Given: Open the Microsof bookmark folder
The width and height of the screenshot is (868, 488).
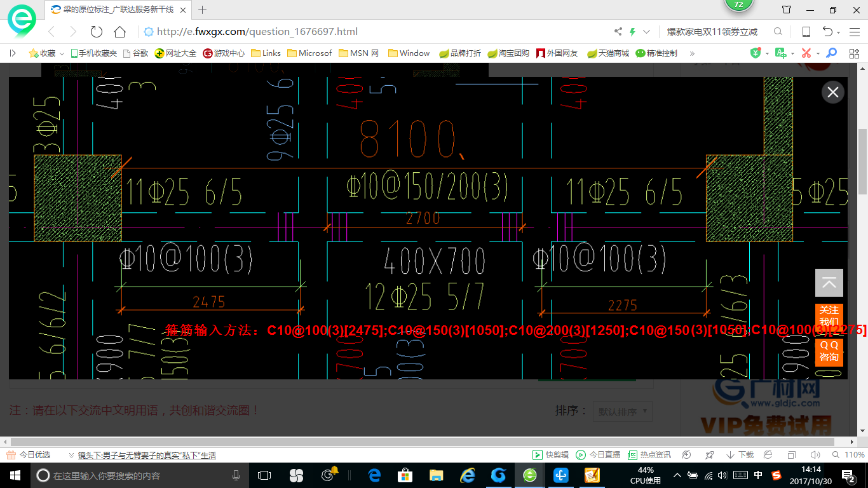Looking at the screenshot, I should 309,53.
